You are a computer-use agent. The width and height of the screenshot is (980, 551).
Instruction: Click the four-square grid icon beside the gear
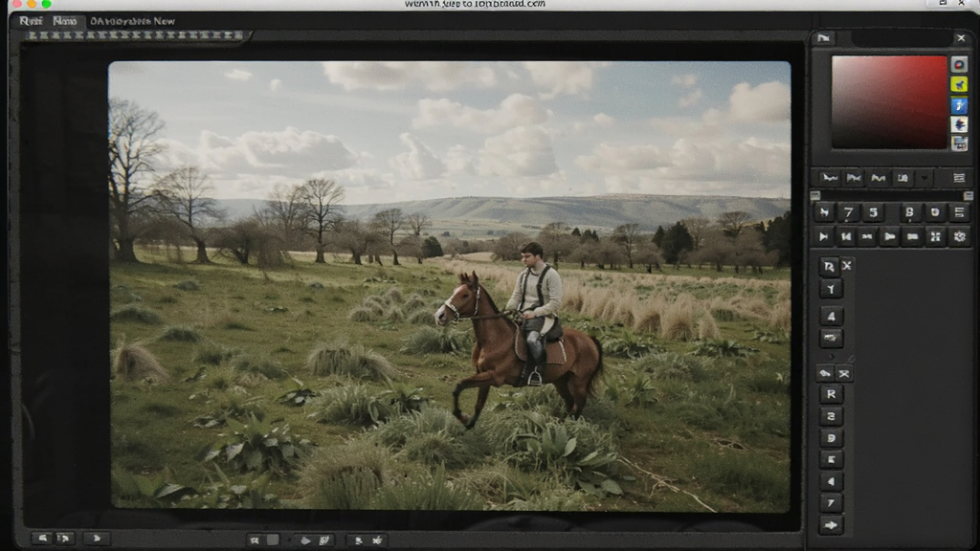pos(935,237)
